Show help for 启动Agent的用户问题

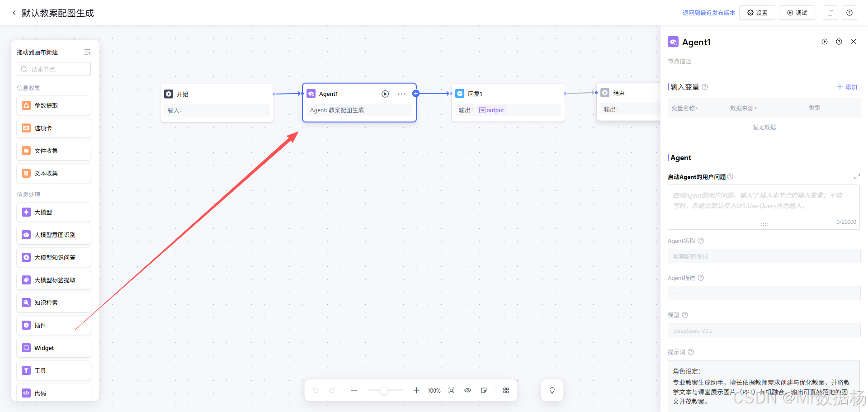click(x=730, y=176)
